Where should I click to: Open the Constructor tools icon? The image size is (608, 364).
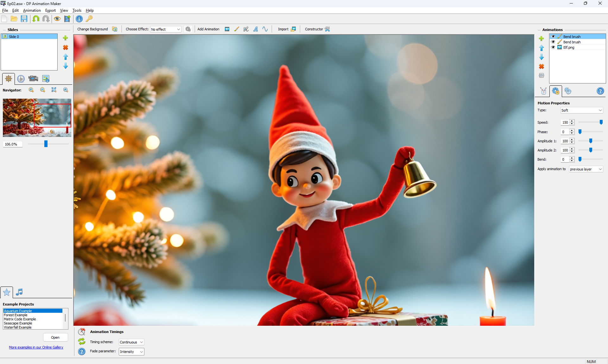pyautogui.click(x=327, y=29)
